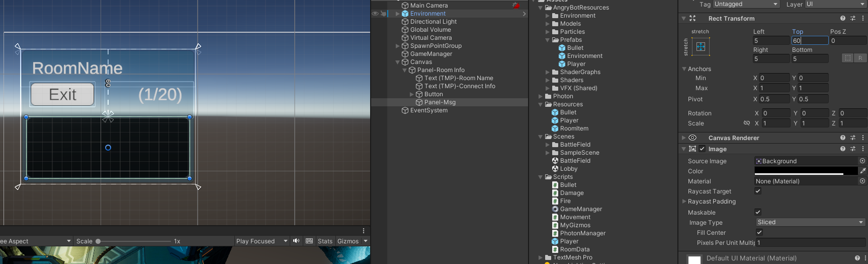Image resolution: width=868 pixels, height=264 pixels.
Task: Open the Layer UI dropdown
Action: (x=835, y=4)
